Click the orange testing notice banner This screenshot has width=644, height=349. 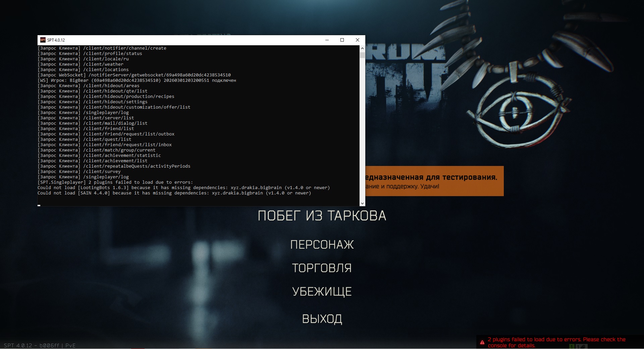point(434,181)
